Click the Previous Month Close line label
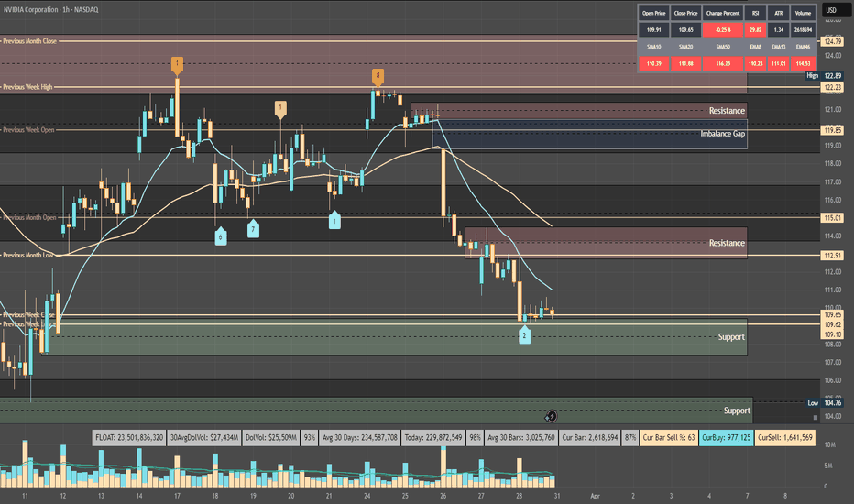The image size is (854, 504). (29, 41)
